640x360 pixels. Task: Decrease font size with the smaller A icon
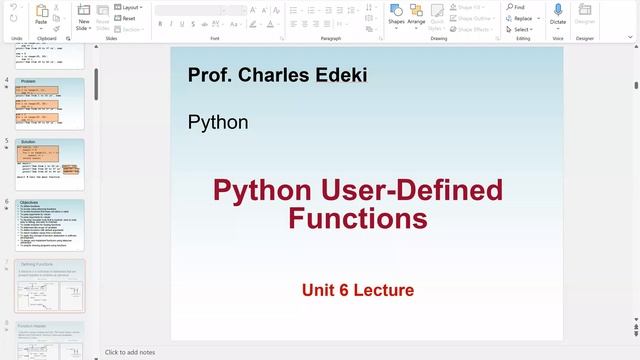(264, 11)
